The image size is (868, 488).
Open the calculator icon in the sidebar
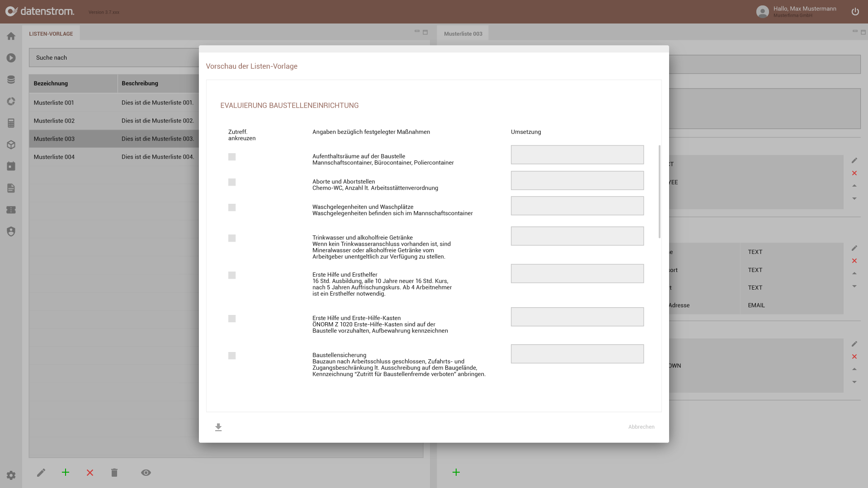[11, 123]
